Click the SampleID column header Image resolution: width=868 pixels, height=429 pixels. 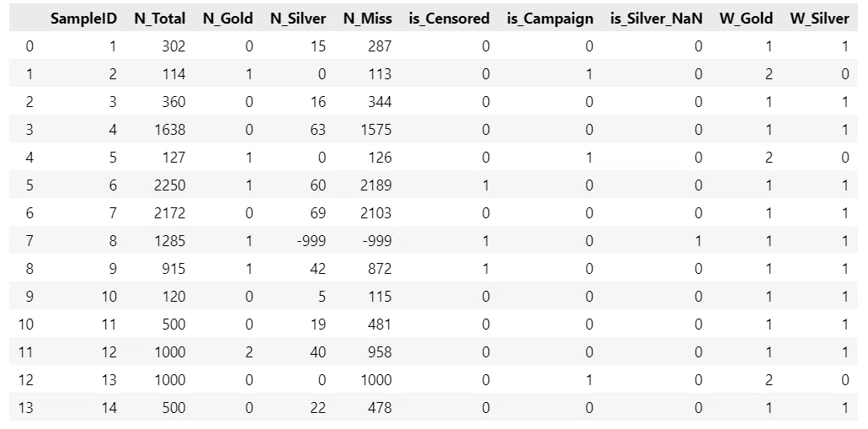(x=83, y=19)
